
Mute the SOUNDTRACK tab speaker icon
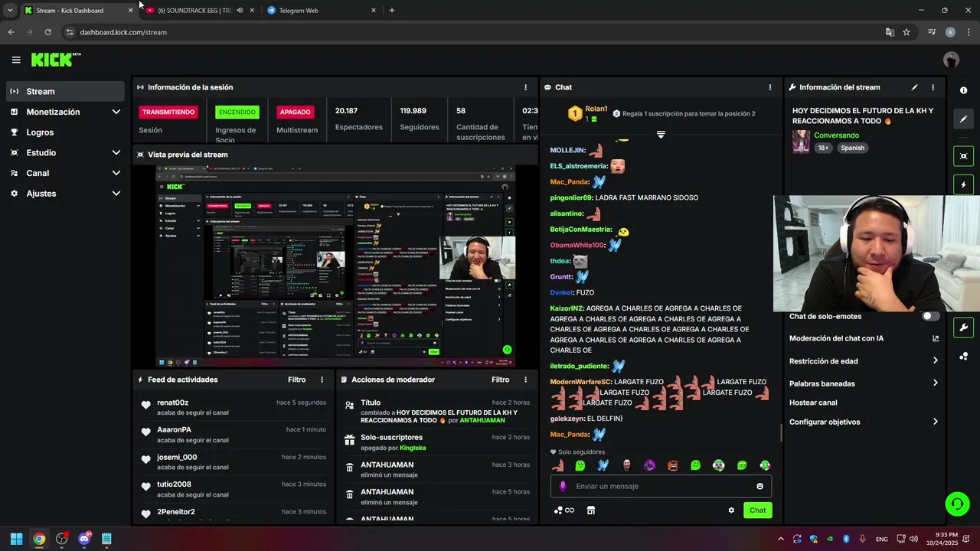(240, 11)
